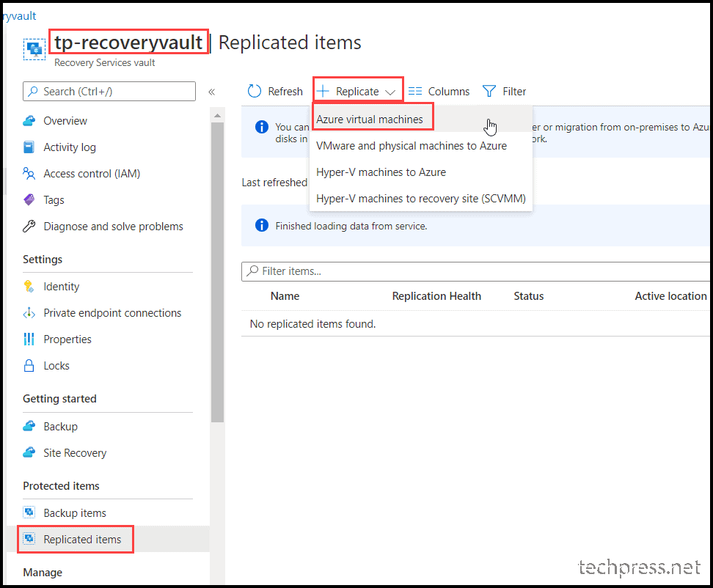Click the magnifier icon in Filter items box
The image size is (713, 588).
[252, 271]
